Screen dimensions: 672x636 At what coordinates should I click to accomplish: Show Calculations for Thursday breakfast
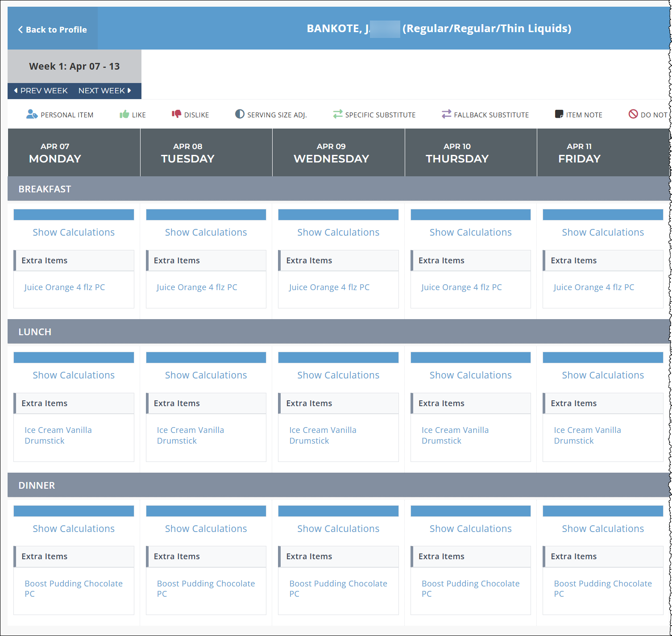click(x=471, y=233)
